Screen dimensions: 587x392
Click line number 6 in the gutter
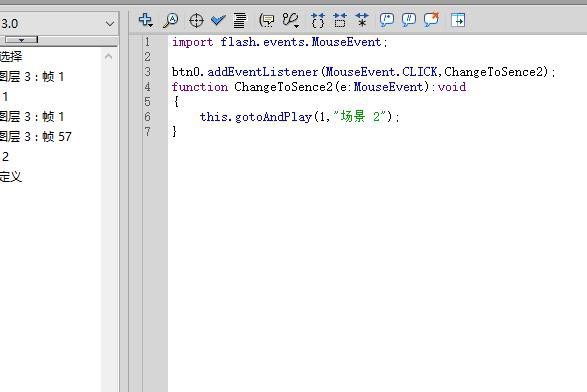(x=147, y=117)
